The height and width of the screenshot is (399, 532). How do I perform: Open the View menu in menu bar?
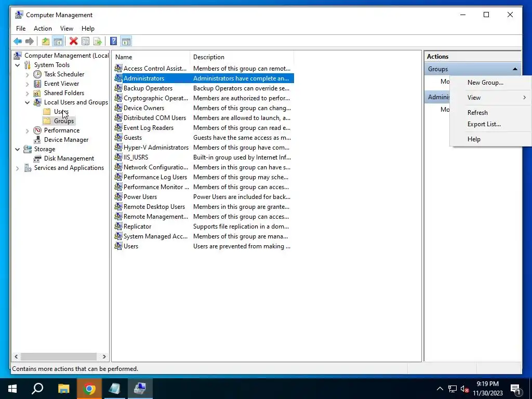pos(66,29)
